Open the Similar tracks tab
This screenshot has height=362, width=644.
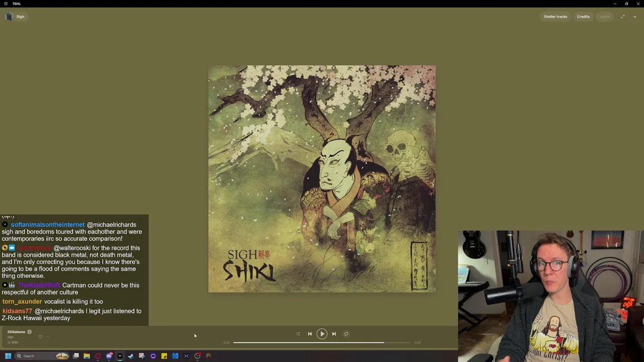pos(555,17)
